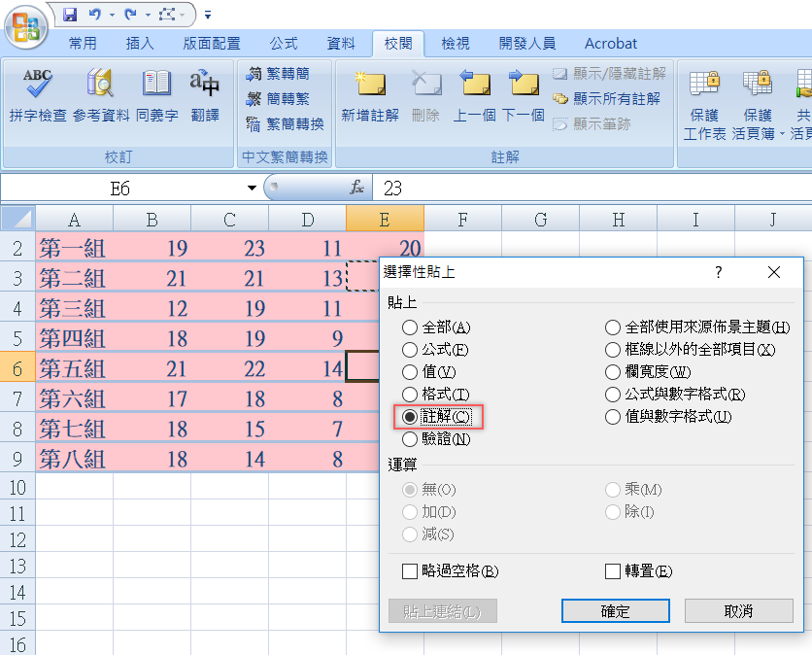
Task: Open Research pane (參考資料)
Action: click(101, 96)
